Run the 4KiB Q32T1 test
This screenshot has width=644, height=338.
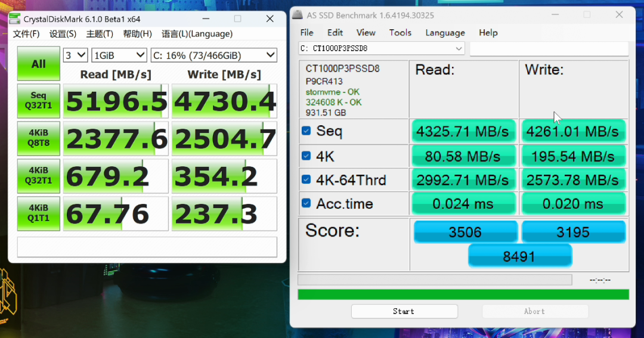[x=39, y=176]
